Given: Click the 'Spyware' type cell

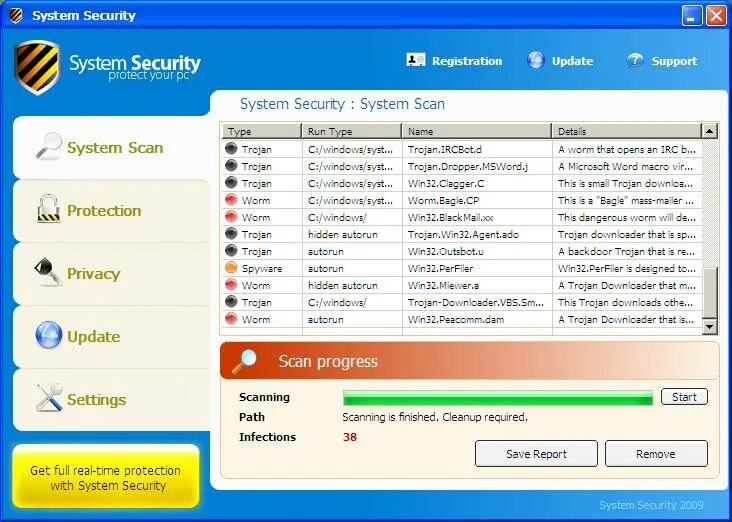Looking at the screenshot, I should coord(261,268).
